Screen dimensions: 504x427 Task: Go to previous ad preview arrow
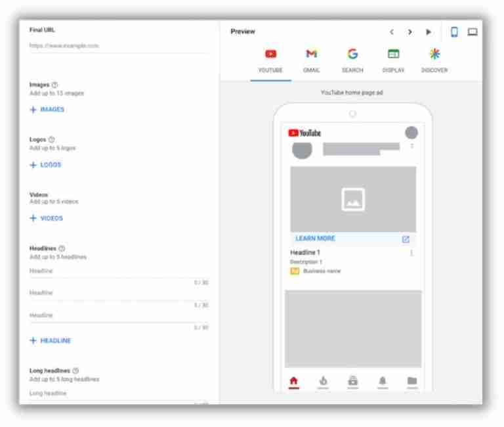click(392, 32)
